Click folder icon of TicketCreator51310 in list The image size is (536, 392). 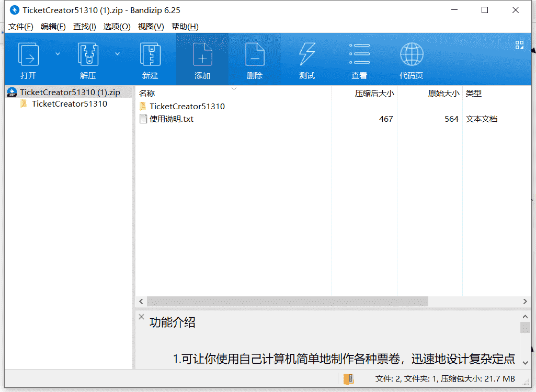click(143, 106)
